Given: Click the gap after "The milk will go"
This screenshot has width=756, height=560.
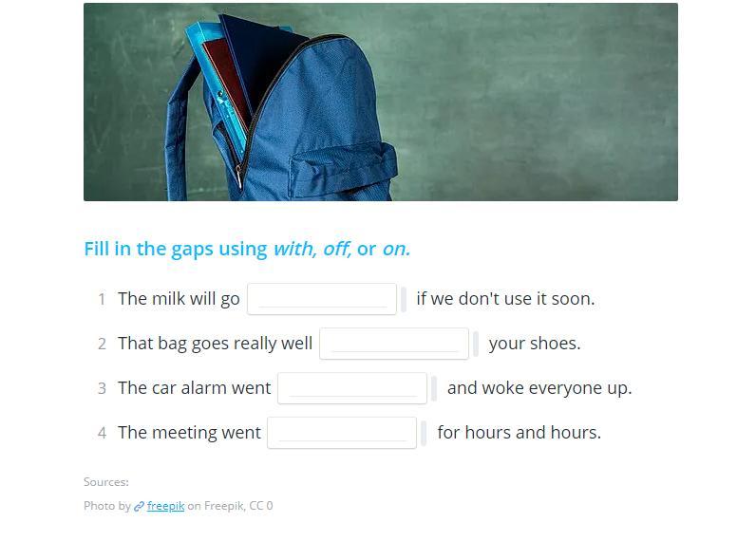Looking at the screenshot, I should 322,299.
